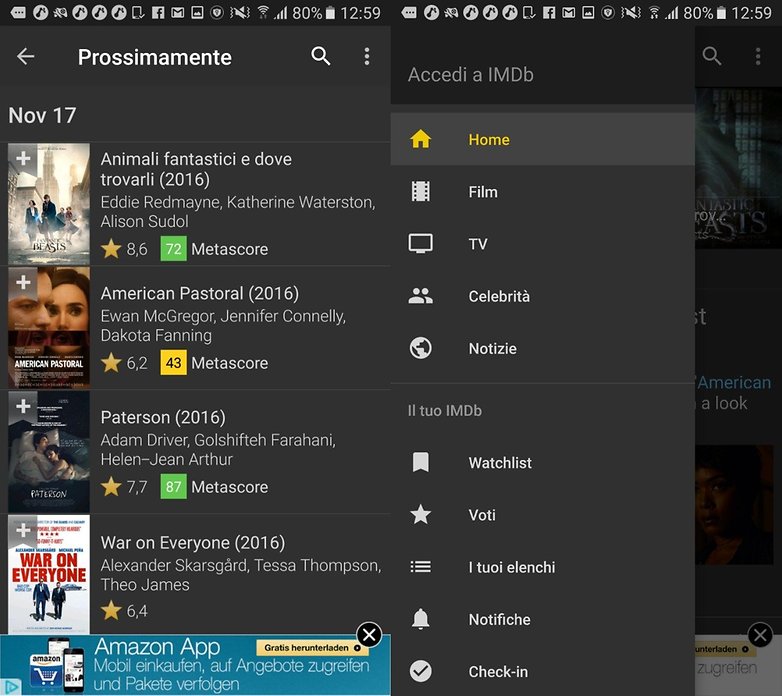Viewport: 782px width, 696px height.
Task: Select the American Pastoral (2016) title
Action: click(199, 293)
